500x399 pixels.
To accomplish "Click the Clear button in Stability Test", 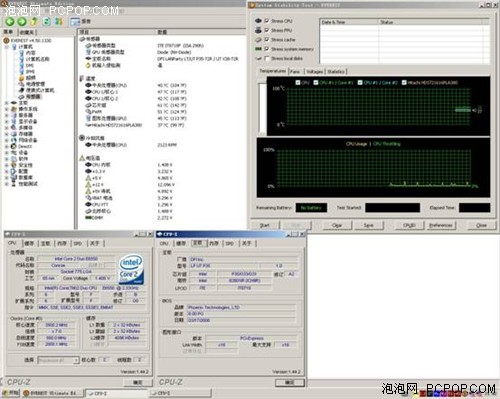I will coord(337,225).
